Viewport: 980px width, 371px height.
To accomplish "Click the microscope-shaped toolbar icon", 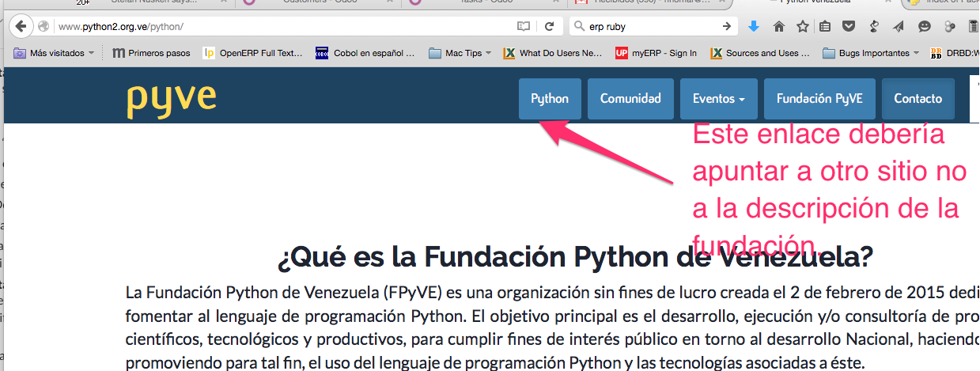I will tap(874, 27).
